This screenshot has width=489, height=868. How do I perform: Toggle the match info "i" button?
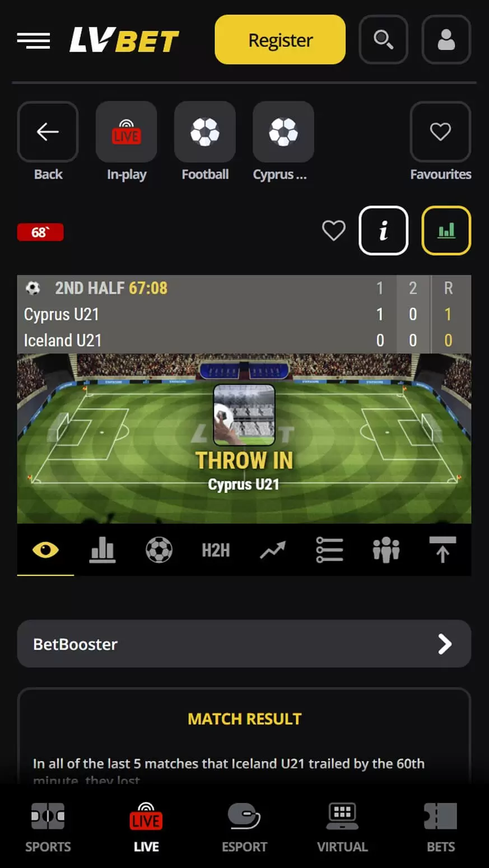point(383,230)
